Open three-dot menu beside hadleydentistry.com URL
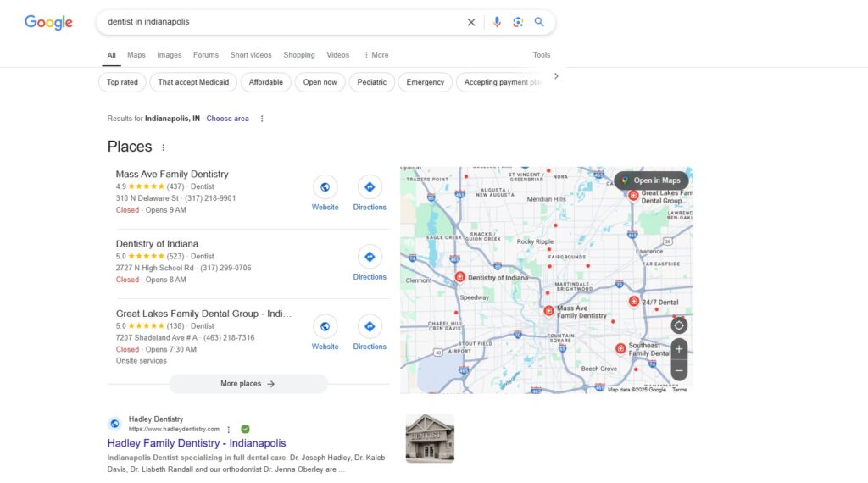Screen dimensions: 868x483 pyautogui.click(x=229, y=430)
